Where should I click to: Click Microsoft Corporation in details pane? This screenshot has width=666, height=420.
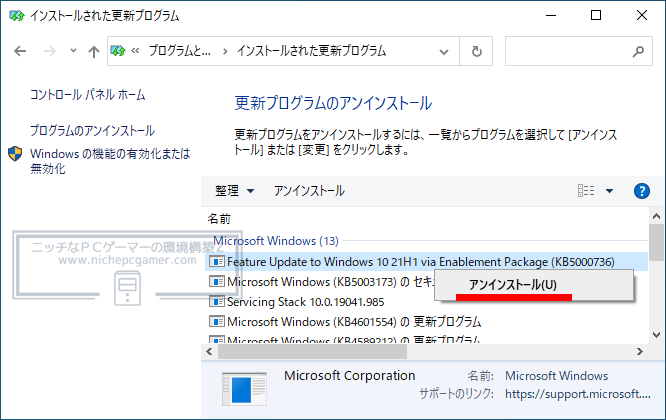tap(350, 376)
